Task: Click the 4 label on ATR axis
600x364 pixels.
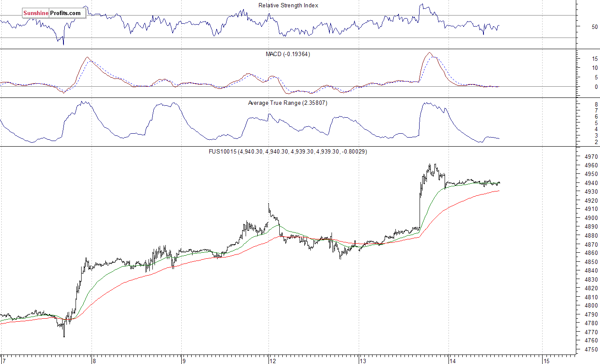Action: [596, 129]
